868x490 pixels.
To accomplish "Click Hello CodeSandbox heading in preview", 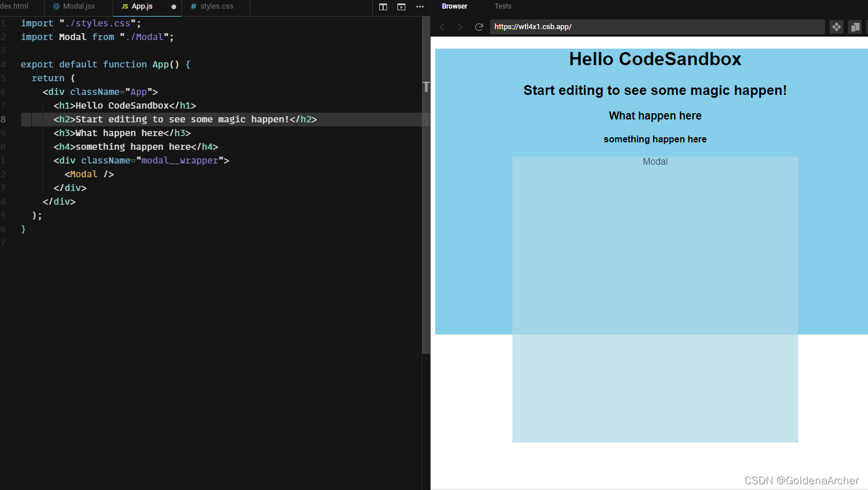I will tap(655, 59).
